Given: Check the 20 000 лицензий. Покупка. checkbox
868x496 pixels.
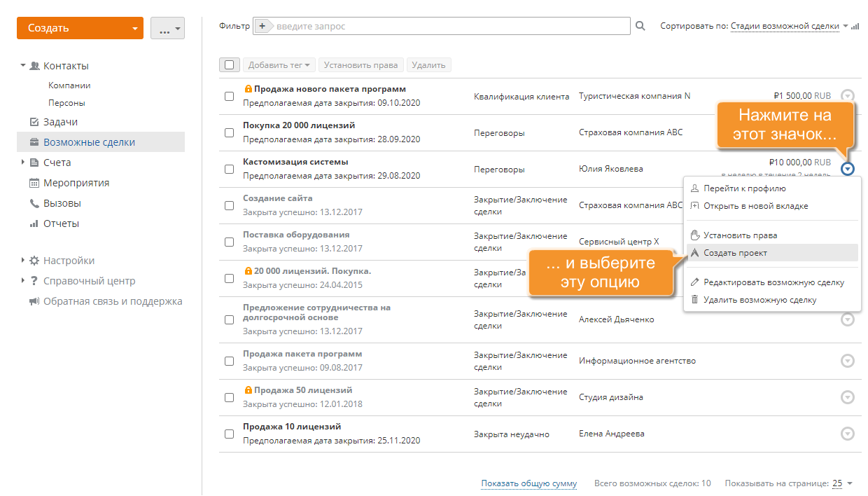Looking at the screenshot, I should (229, 278).
